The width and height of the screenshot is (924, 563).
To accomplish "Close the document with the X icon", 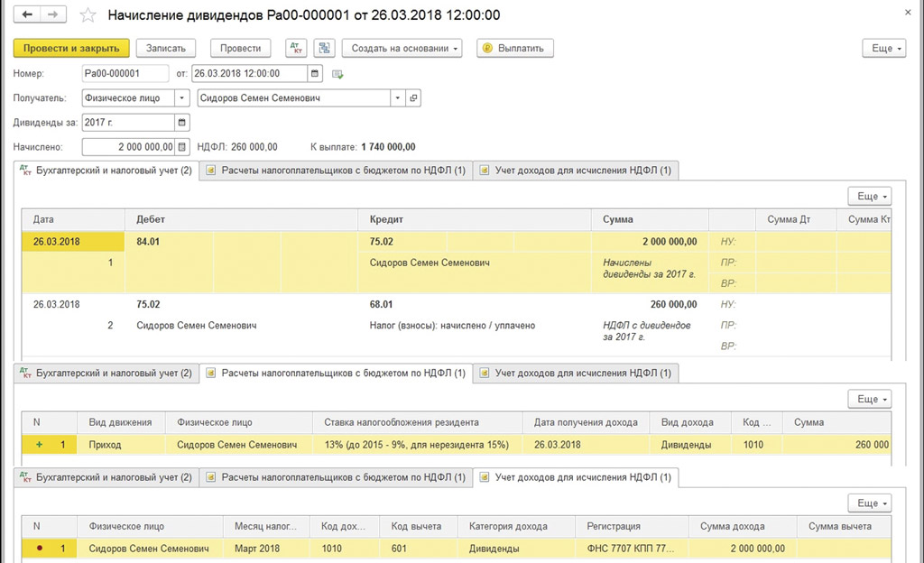I will click(908, 13).
